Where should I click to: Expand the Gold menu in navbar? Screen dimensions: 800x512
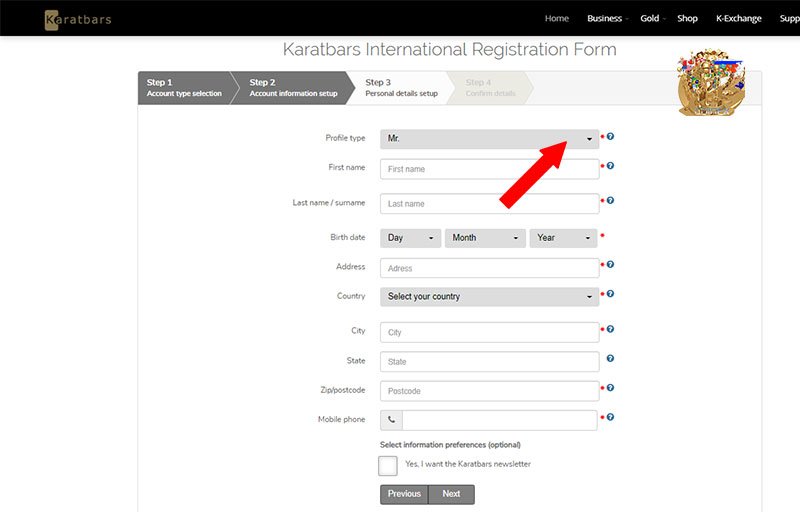pyautogui.click(x=653, y=18)
